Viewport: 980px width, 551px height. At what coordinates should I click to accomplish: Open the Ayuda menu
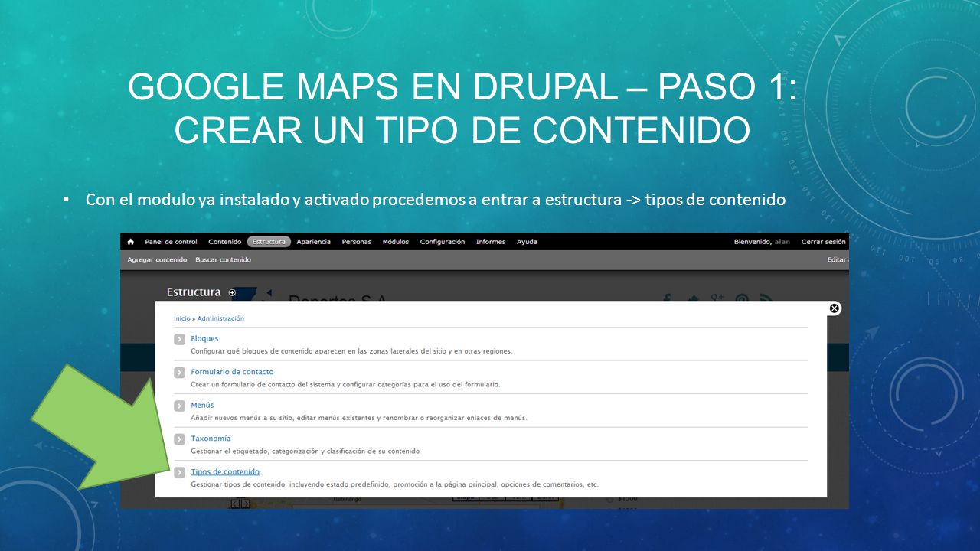[x=527, y=242]
